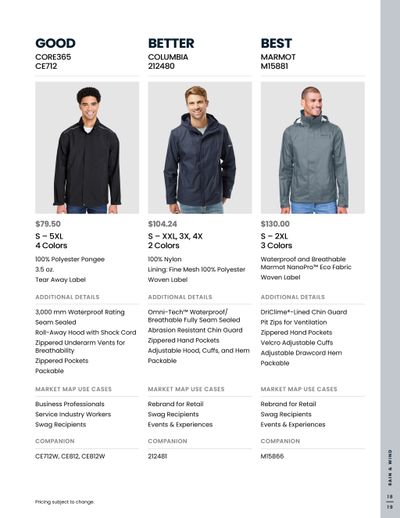Click the page number in the sidebar
400x518 pixels.
390,501
